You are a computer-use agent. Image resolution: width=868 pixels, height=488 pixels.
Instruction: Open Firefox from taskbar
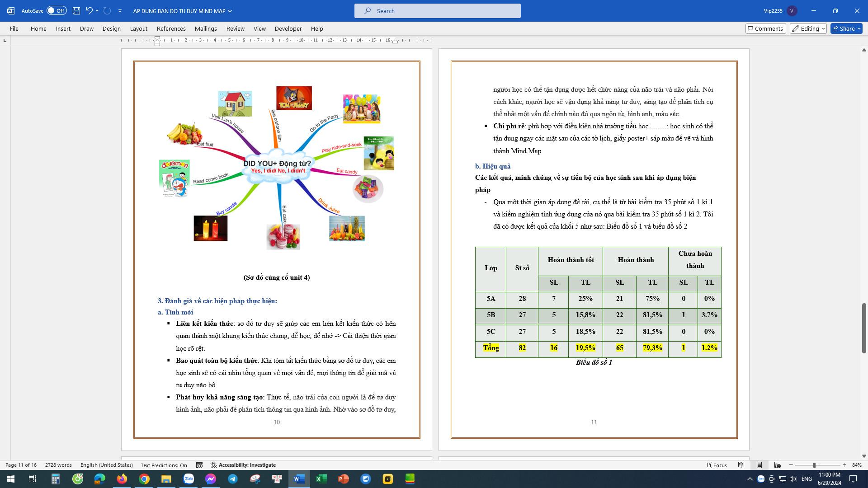pyautogui.click(x=122, y=479)
